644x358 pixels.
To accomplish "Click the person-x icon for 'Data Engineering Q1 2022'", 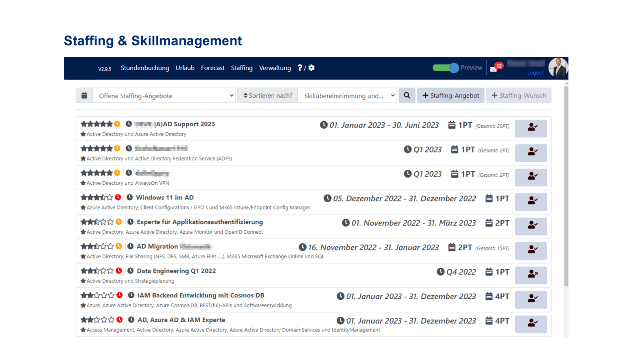I will coord(531,275).
